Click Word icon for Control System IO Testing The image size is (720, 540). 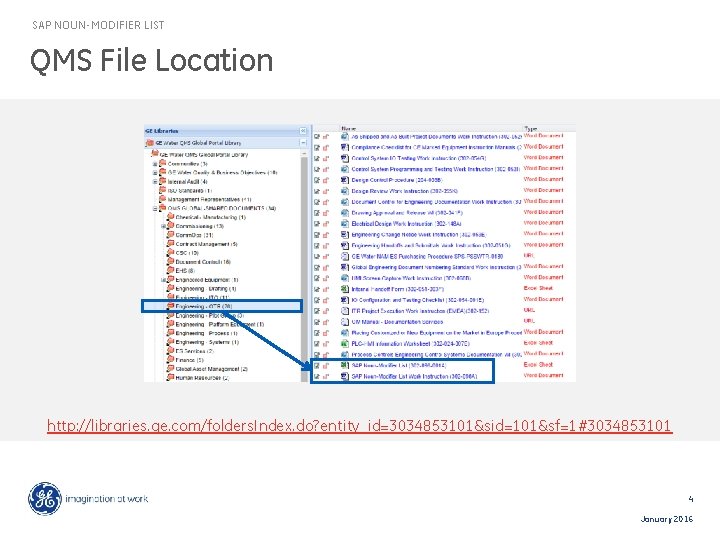pos(344,158)
